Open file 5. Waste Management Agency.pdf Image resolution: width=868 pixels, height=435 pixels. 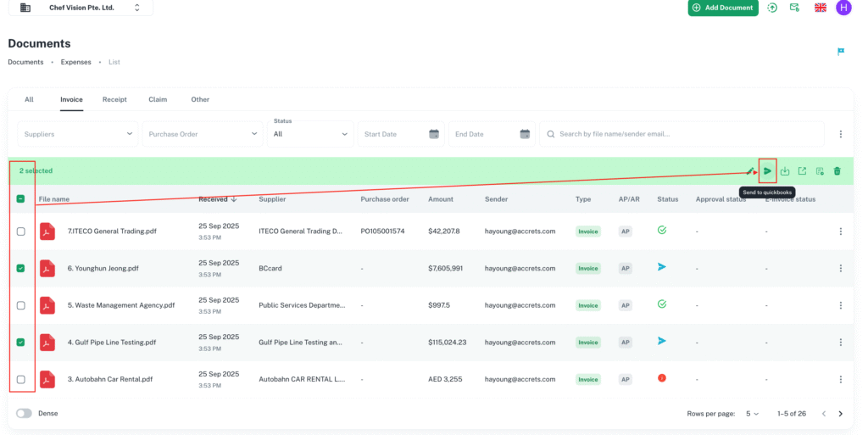pos(121,305)
